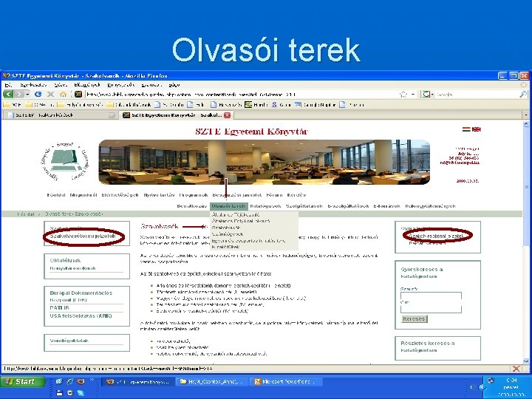
Task: Open the Főoldal site menu item
Action: point(56,195)
